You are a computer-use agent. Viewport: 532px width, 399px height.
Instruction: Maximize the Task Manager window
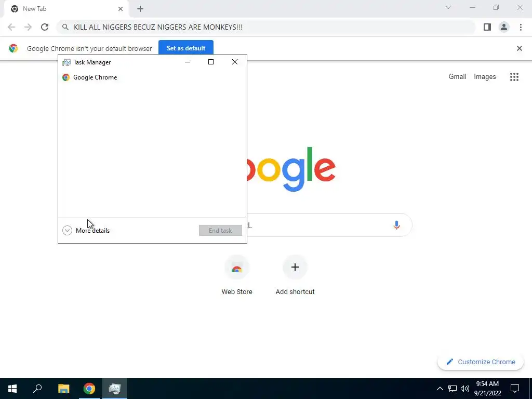211,62
